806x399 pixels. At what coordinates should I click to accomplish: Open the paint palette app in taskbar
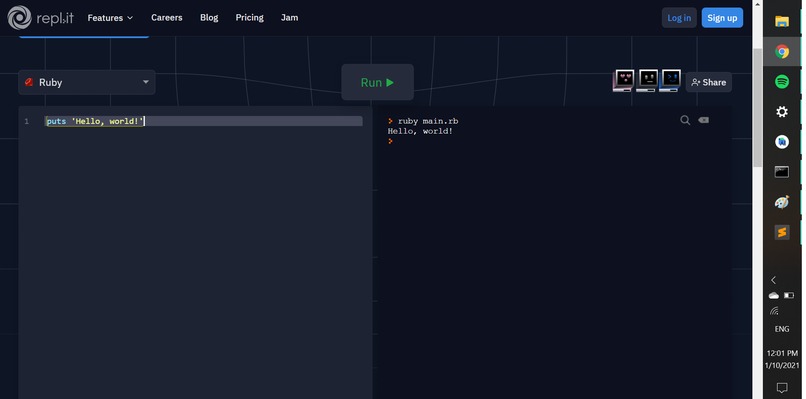coord(782,202)
